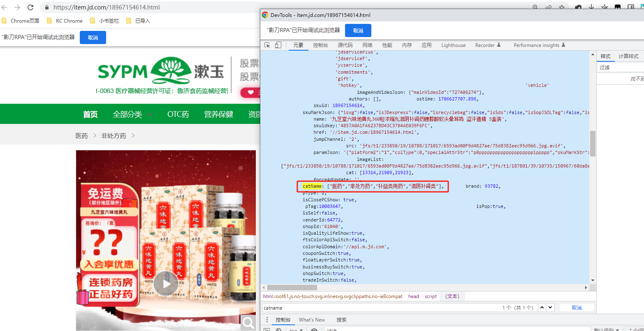The image size is (644, 331).
Task: Select the 计算样式 pane tab
Action: pyautogui.click(x=628, y=56)
